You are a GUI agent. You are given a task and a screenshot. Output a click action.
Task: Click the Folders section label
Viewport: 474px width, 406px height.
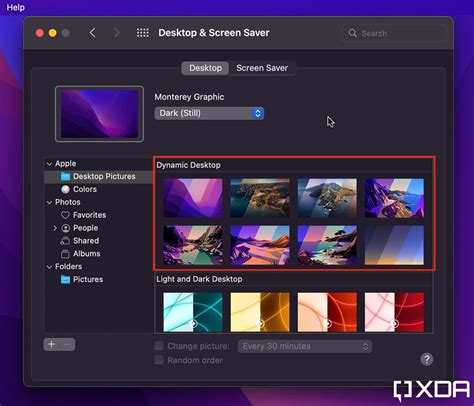coord(68,267)
